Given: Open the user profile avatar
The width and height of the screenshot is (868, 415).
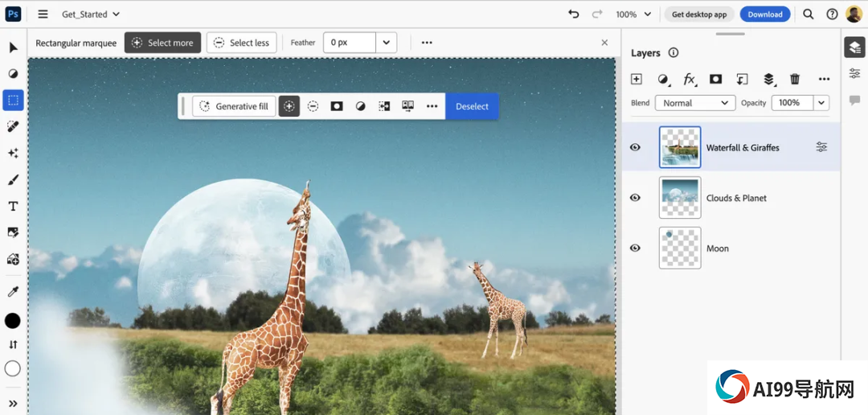Looking at the screenshot, I should 854,14.
